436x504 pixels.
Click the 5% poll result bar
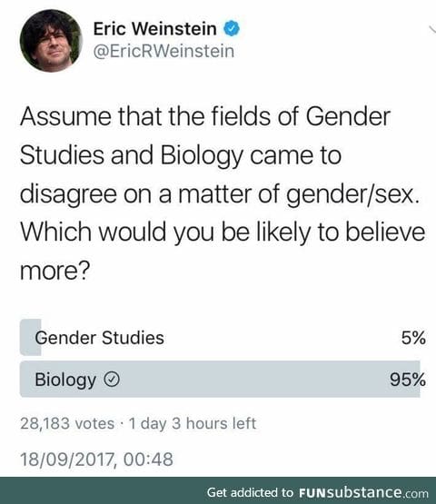31,338
